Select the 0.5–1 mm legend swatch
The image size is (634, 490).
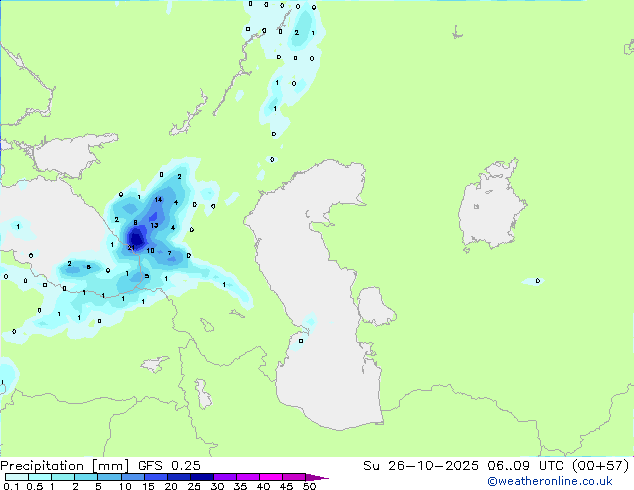pyautogui.click(x=40, y=477)
